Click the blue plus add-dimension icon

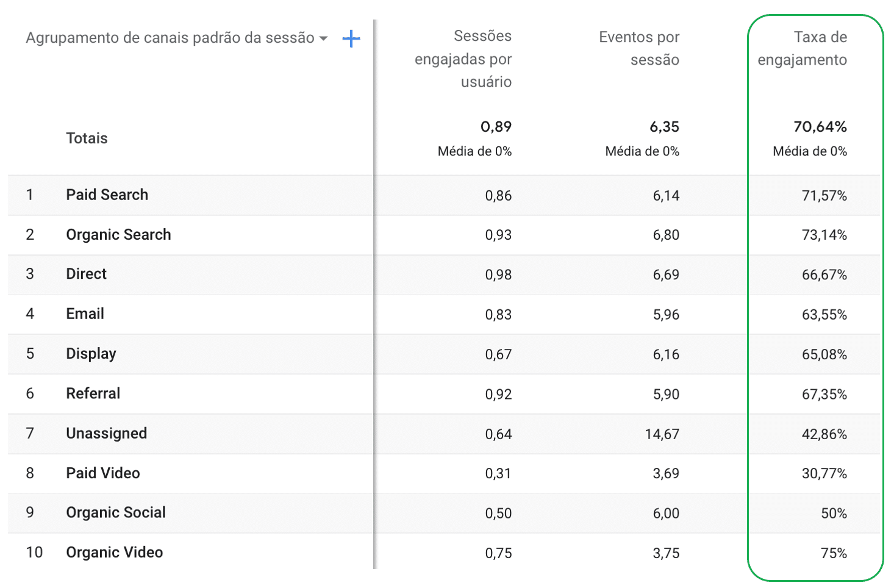pyautogui.click(x=351, y=39)
